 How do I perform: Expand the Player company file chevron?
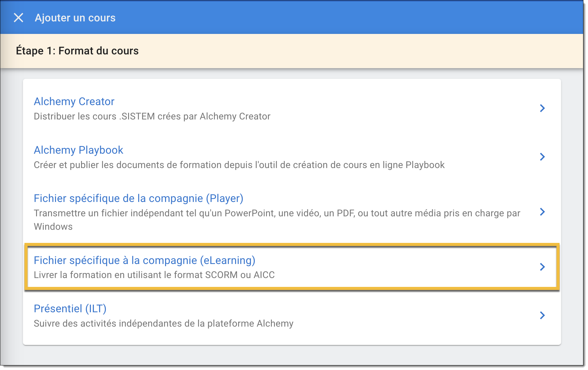click(542, 212)
